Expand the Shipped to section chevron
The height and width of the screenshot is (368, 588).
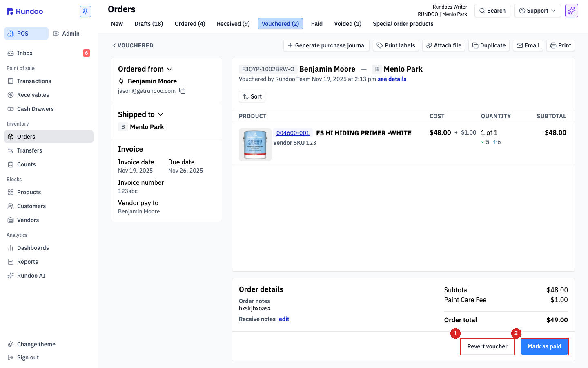tap(160, 114)
